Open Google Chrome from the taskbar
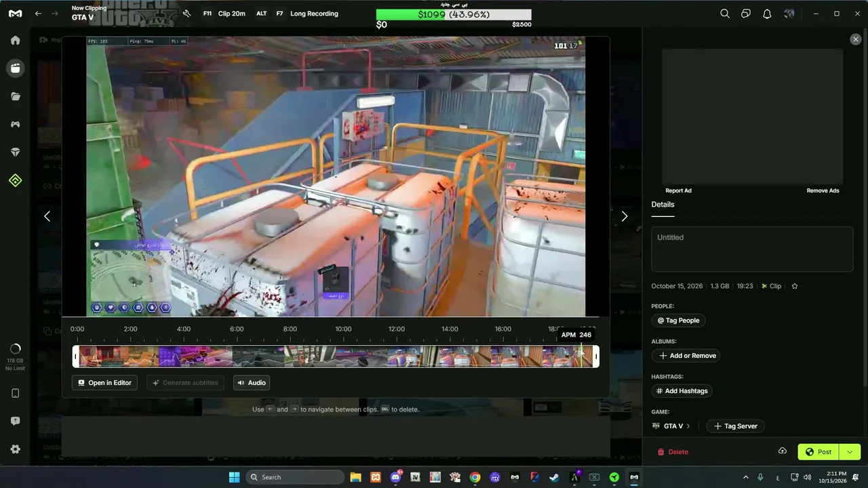This screenshot has height=488, width=868. (475, 477)
